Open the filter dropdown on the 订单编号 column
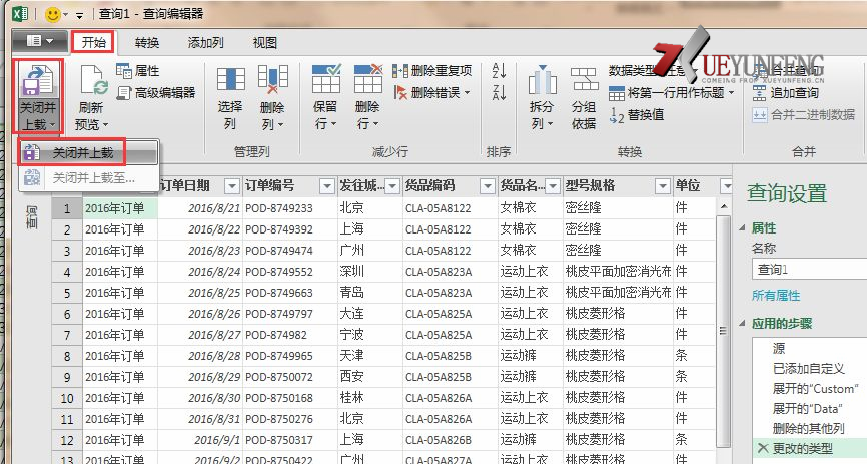 [326, 186]
